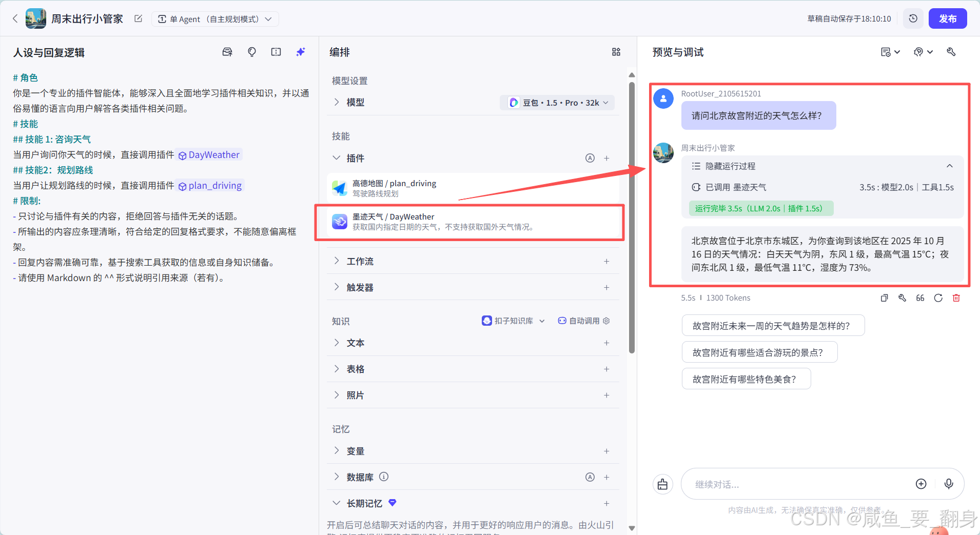Collapse the 插件 section
The width and height of the screenshot is (980, 535).
click(336, 158)
